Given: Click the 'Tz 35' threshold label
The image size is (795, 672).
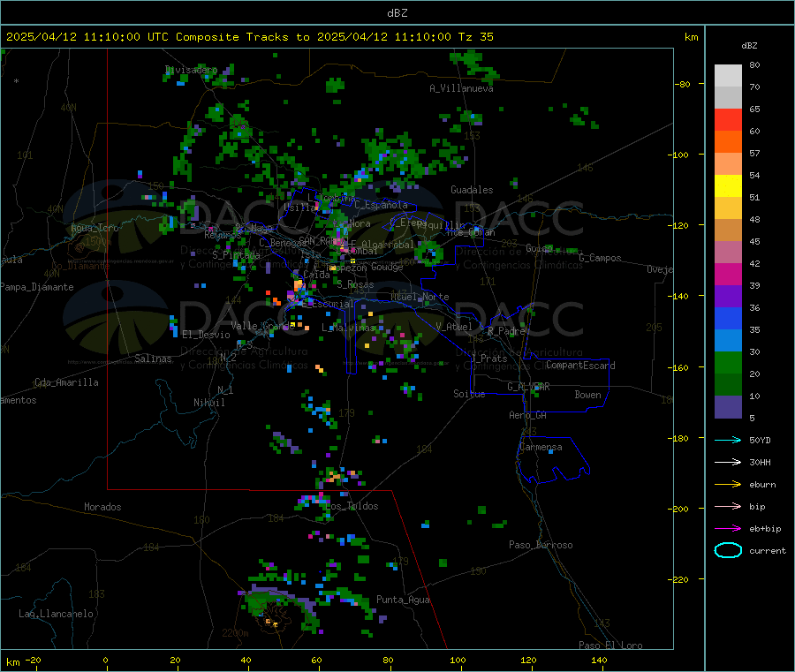Looking at the screenshot, I should [475, 37].
